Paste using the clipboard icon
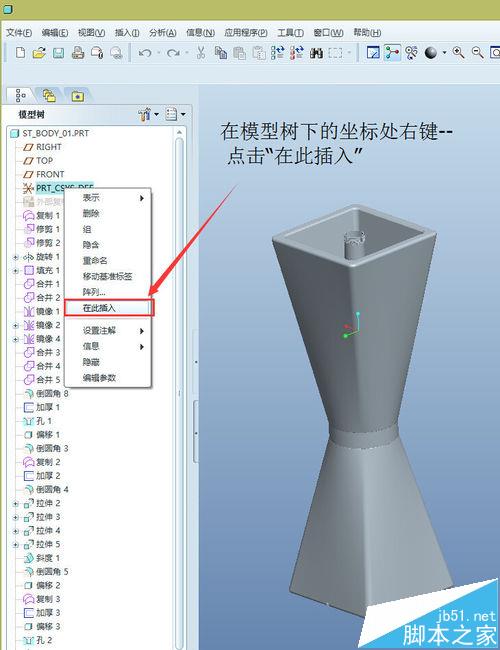Image resolution: width=500 pixels, height=650 pixels. (239, 53)
